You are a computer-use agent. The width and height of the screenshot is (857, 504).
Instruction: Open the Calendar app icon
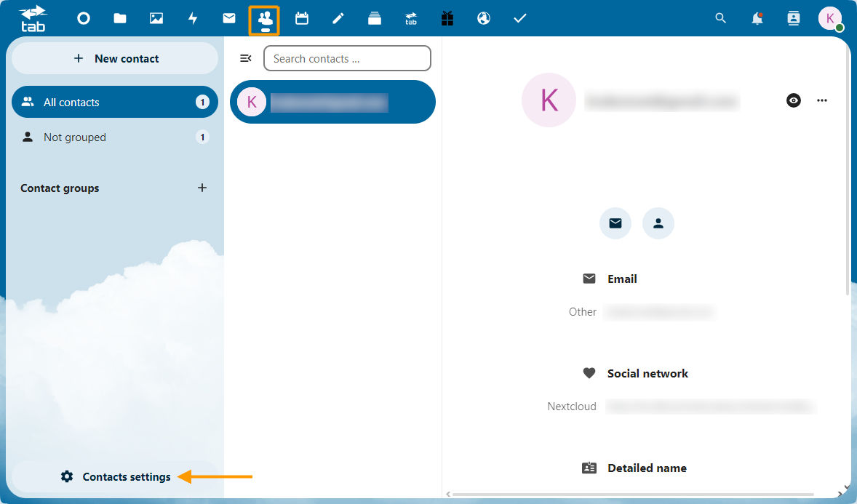coord(302,19)
